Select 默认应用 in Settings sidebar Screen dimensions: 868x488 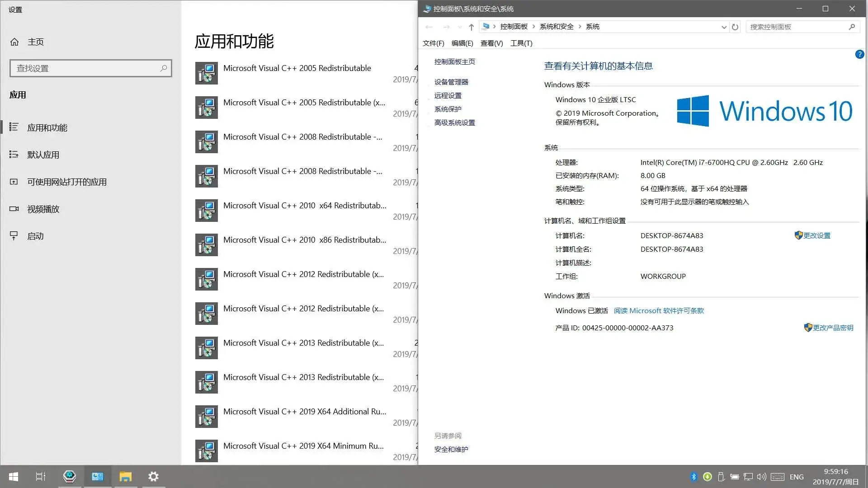pos(43,155)
